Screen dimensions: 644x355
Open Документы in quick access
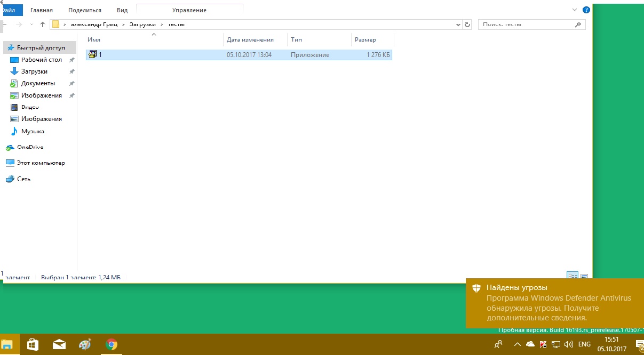(38, 83)
